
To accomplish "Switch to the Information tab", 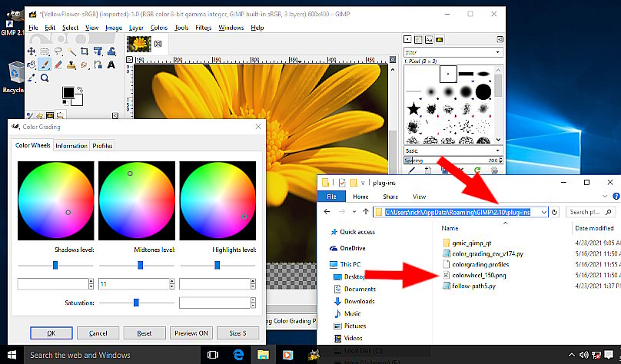I will [71, 146].
